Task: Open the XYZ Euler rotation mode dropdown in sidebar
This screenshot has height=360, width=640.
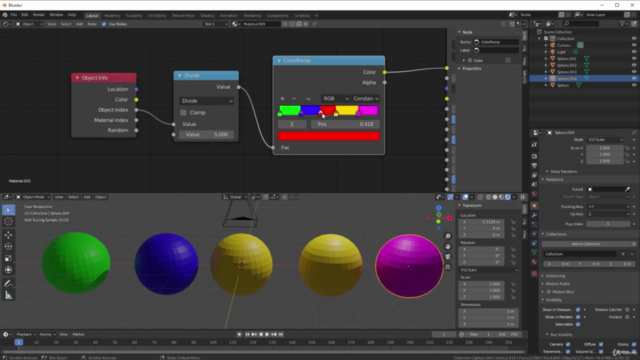Action: (489, 270)
